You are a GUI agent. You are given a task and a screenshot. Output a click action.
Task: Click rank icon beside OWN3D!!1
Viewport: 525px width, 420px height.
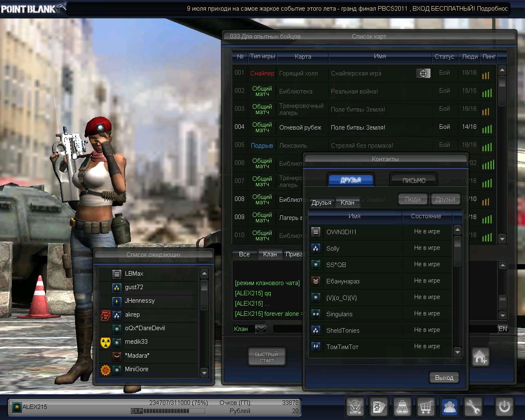(x=316, y=232)
